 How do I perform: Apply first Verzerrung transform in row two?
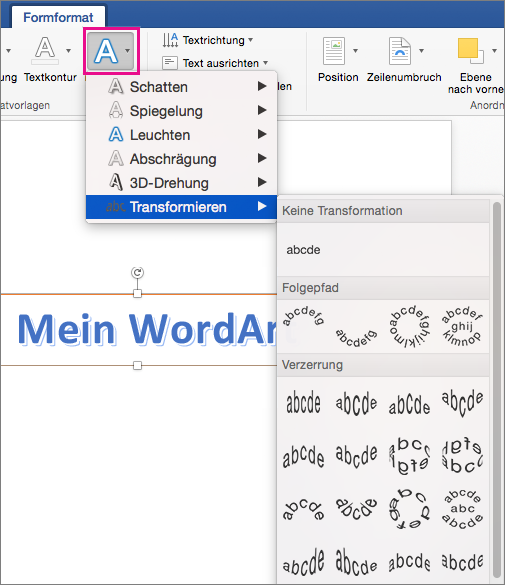click(303, 456)
